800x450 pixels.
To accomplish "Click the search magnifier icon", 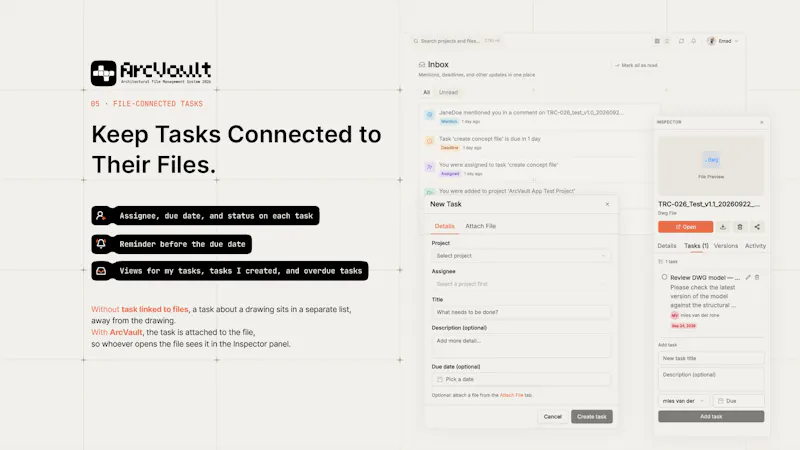I will (x=416, y=41).
